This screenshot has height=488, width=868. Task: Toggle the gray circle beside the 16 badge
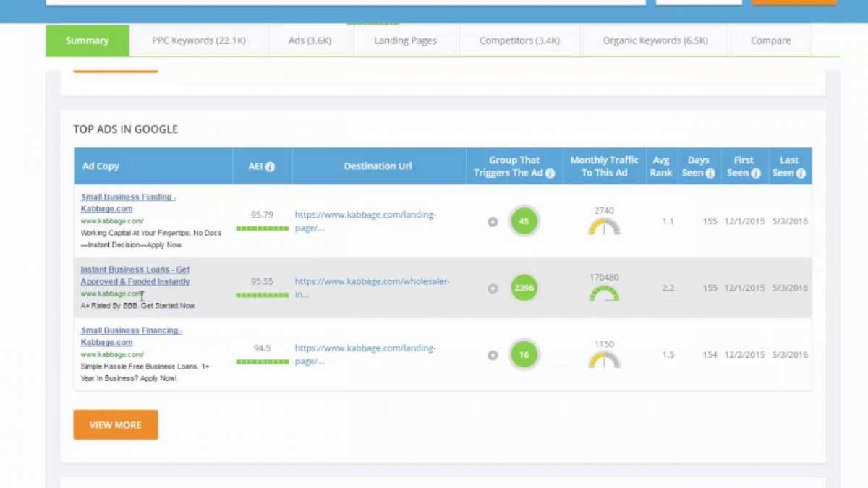(x=493, y=355)
